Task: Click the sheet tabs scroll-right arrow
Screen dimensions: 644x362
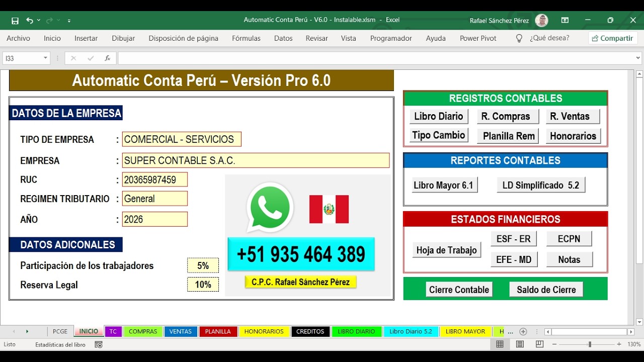Action: click(x=27, y=332)
